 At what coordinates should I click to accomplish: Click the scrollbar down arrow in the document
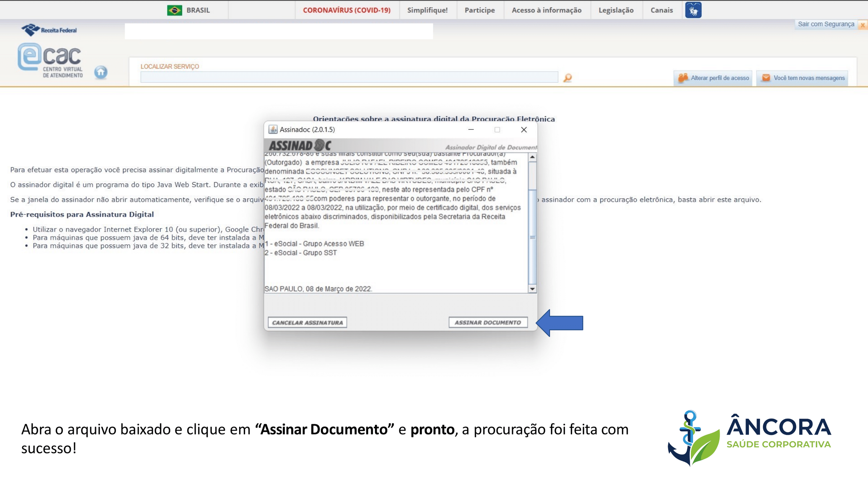click(x=532, y=289)
